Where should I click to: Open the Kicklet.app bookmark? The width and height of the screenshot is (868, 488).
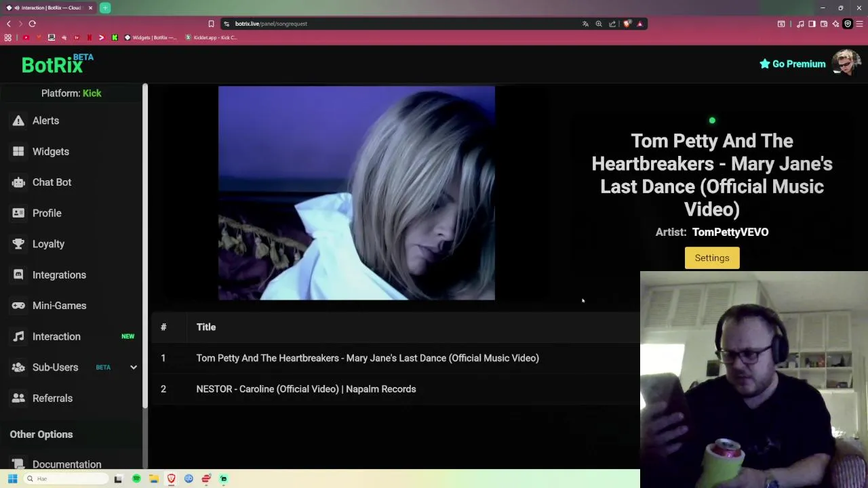tap(211, 37)
